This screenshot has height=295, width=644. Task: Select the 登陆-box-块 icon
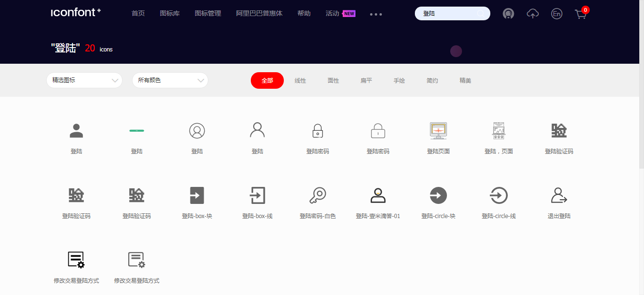point(197,195)
